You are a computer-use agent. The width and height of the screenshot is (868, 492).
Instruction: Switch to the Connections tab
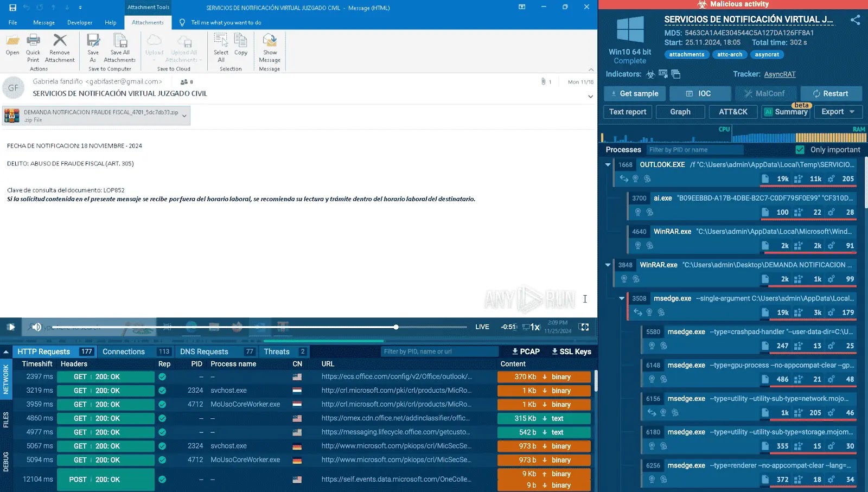[124, 352]
